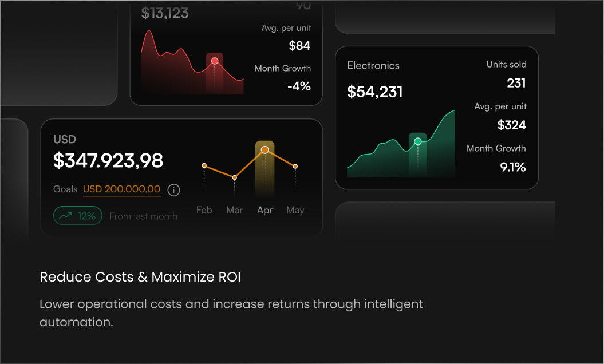Image resolution: width=604 pixels, height=364 pixels.
Task: Click the red marker dot on the red area chart
Action: pyautogui.click(x=215, y=61)
